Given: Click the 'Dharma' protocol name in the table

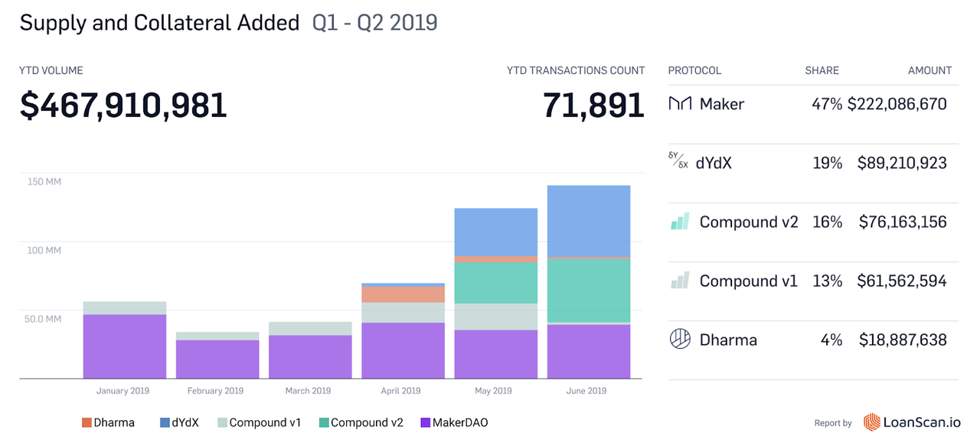Looking at the screenshot, I should 728,340.
